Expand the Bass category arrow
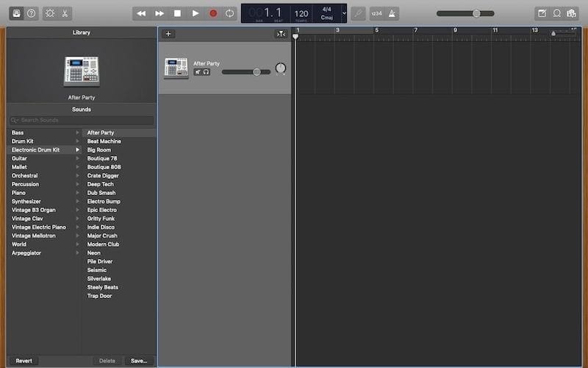The image size is (588, 368). [x=77, y=132]
